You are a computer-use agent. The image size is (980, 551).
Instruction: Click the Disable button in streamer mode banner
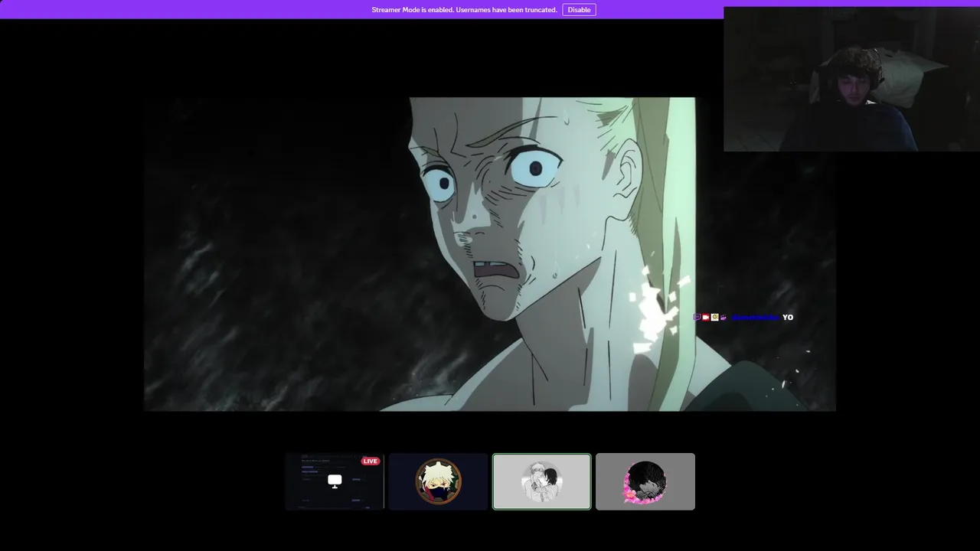click(x=579, y=10)
